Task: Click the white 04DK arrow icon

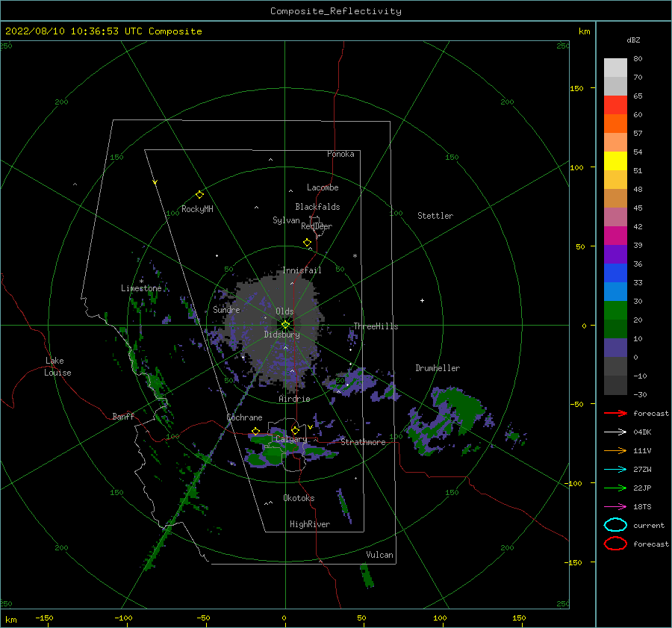Action: click(615, 432)
